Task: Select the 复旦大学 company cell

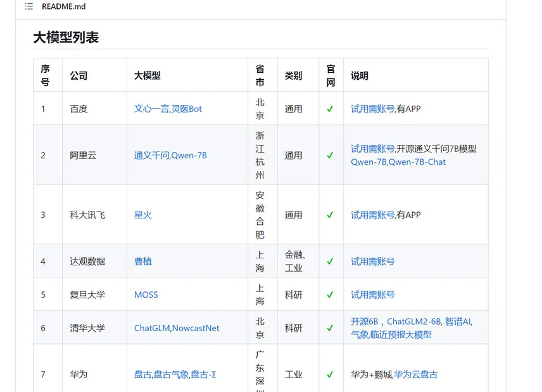Action: pyautogui.click(x=94, y=294)
